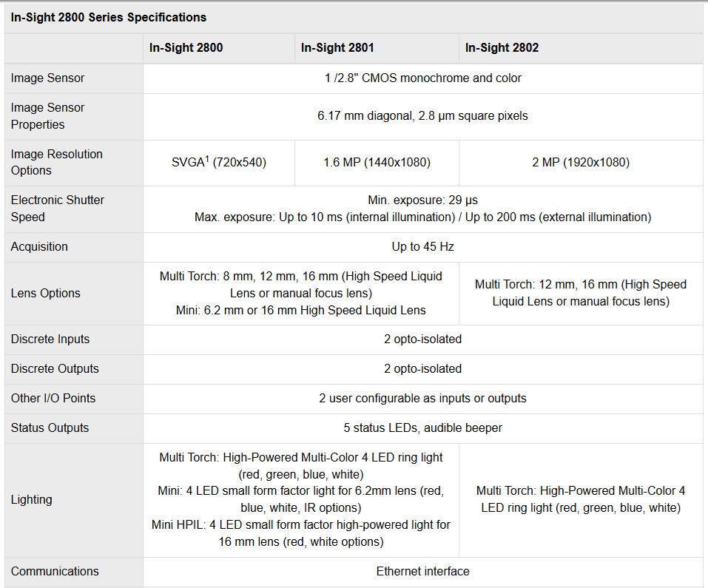This screenshot has height=588, width=708.
Task: Click the 5 status LEDs, audible beeper cell
Action: pos(422,428)
